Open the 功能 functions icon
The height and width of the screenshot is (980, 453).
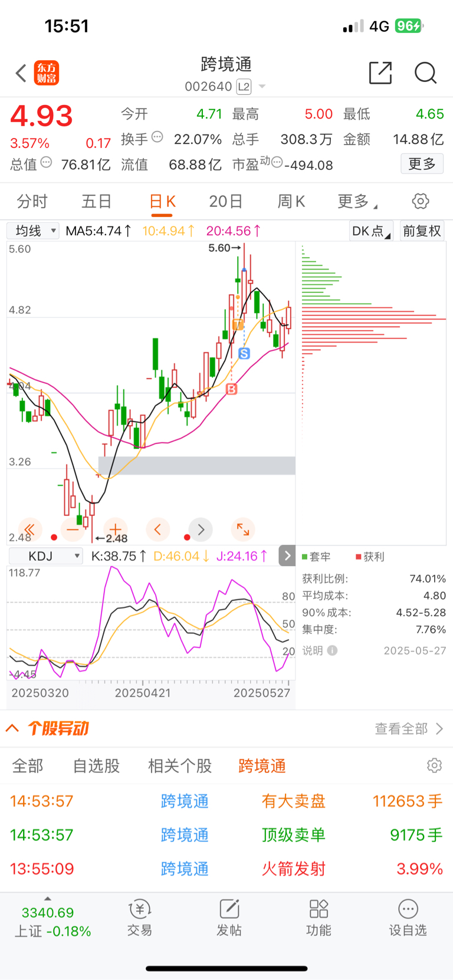pyautogui.click(x=319, y=918)
